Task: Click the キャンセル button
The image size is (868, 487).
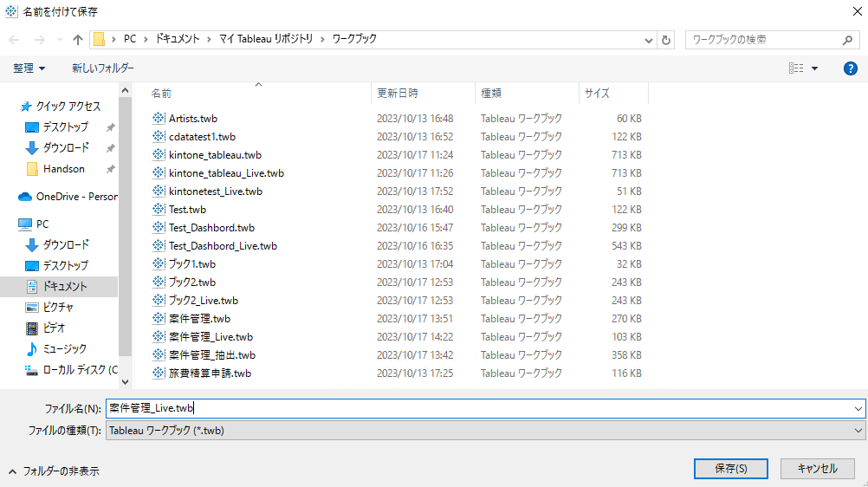Action: coord(817,469)
